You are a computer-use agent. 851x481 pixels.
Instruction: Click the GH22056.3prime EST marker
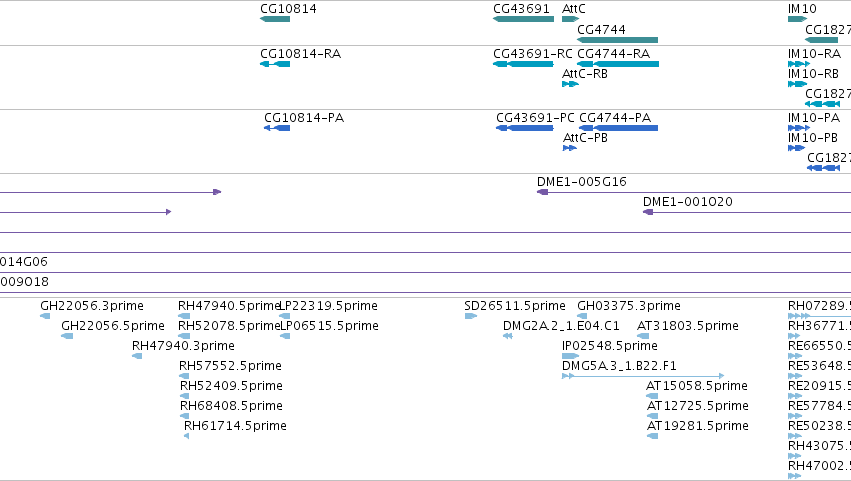click(x=45, y=316)
